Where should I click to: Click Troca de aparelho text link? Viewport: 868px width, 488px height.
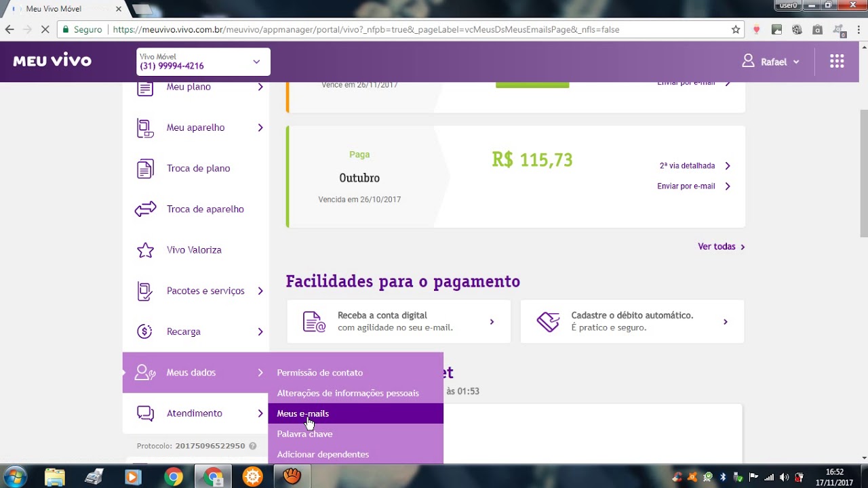click(x=205, y=209)
